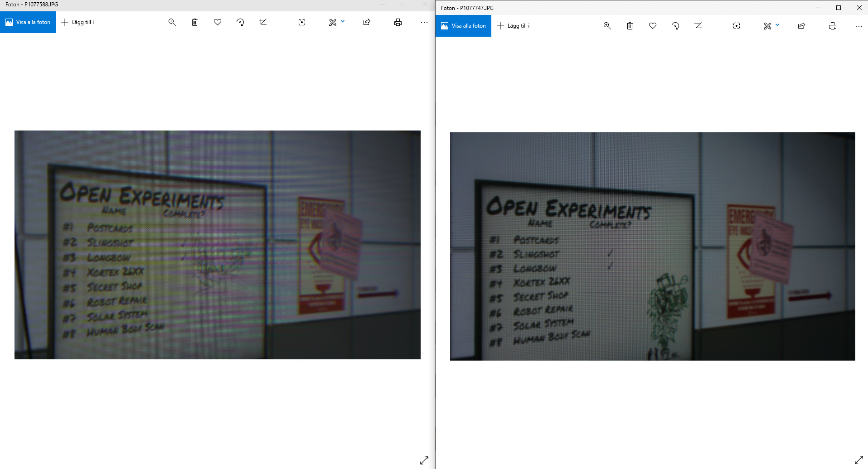Share the photo from right window
This screenshot has height=469, width=868.
click(801, 26)
